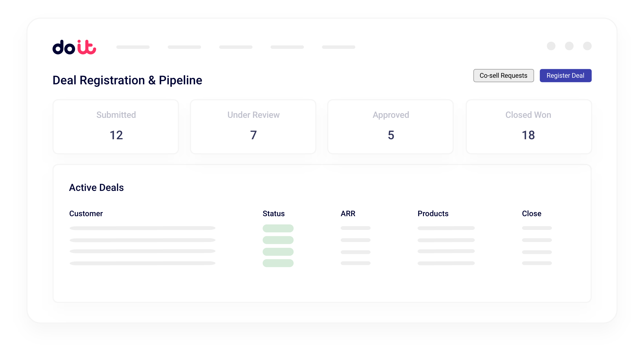Click the rightmost top-right circle icon

(x=587, y=46)
